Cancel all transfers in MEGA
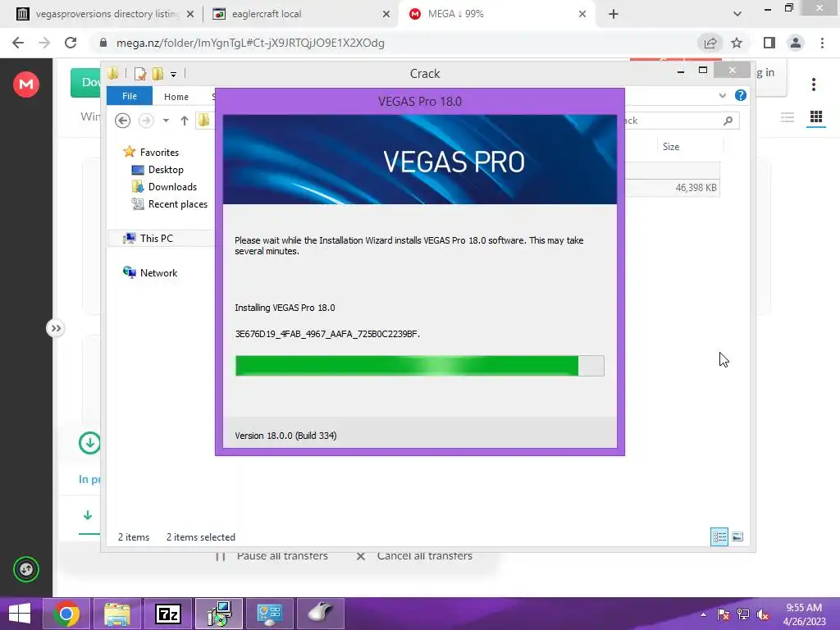840x630 pixels. click(414, 556)
